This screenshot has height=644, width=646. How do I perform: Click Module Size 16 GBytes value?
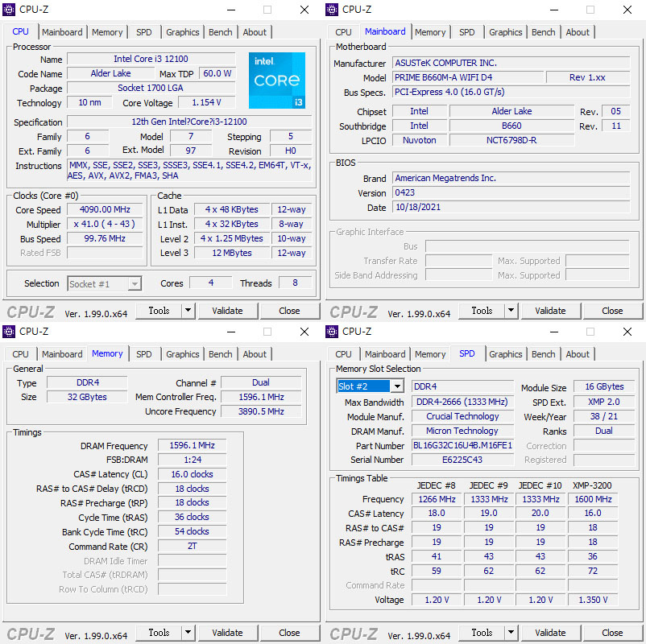pos(604,386)
